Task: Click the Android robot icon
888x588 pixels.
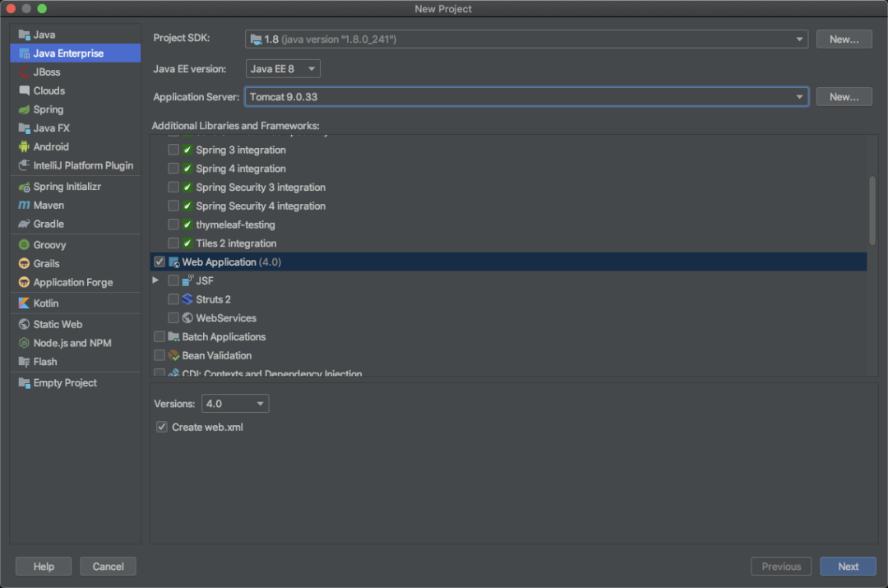Action: tap(24, 146)
